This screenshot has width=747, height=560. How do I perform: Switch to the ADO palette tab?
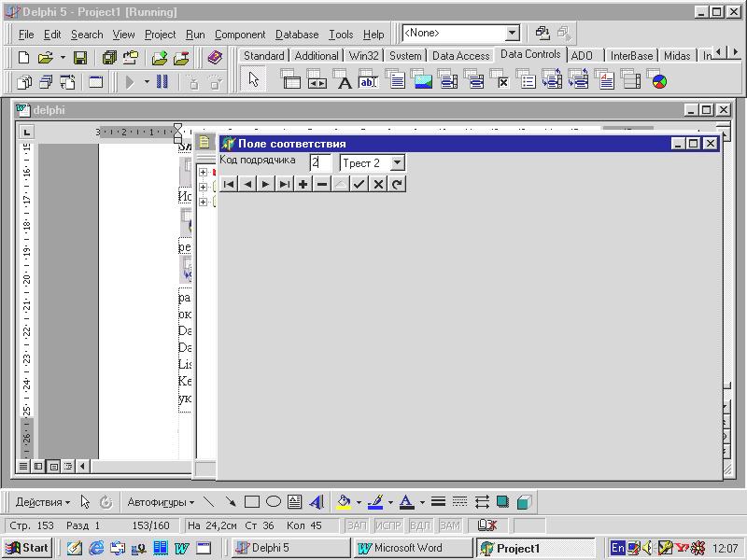click(582, 56)
